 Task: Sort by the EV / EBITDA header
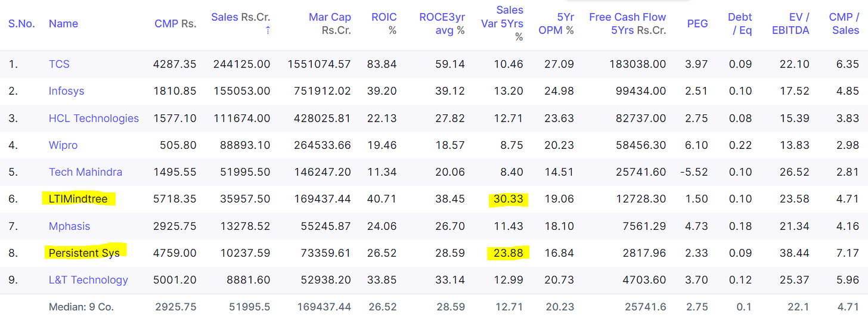790,24
